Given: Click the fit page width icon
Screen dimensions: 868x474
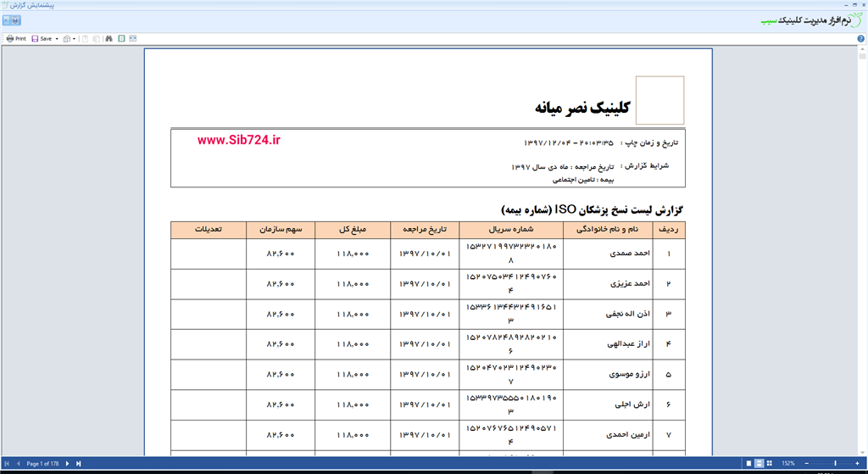Looking at the screenshot, I should pos(133,39).
